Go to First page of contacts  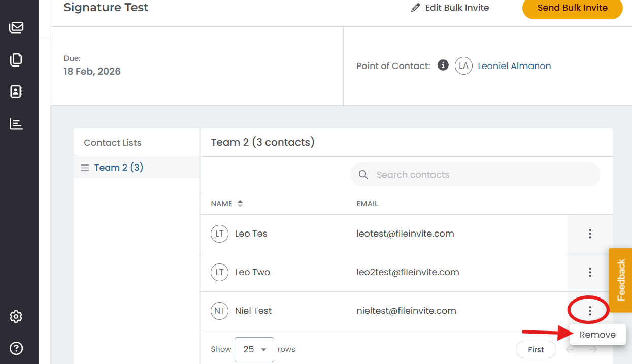click(536, 349)
